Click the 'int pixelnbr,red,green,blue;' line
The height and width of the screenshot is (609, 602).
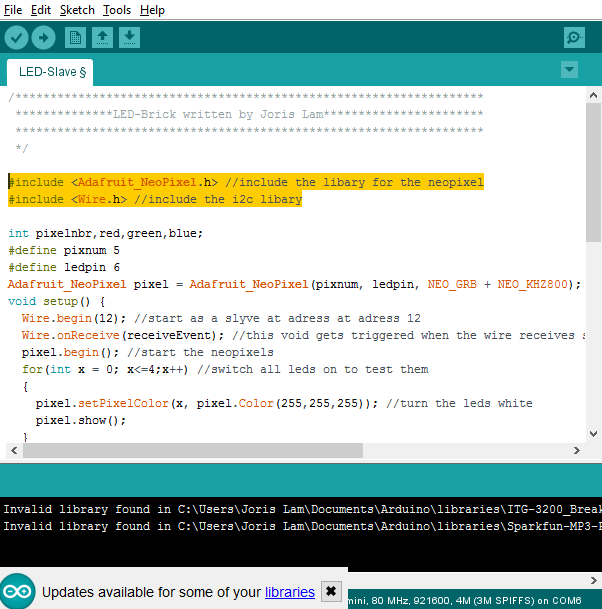click(x=105, y=233)
